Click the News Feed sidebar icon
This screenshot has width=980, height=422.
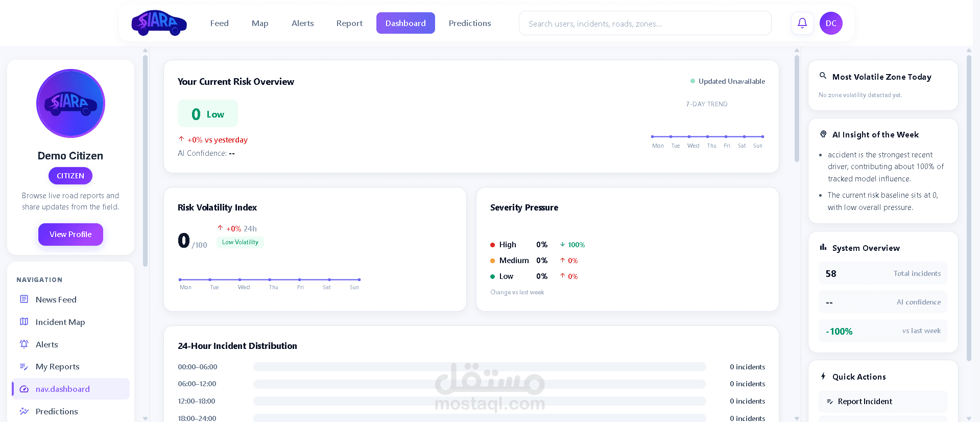coord(24,299)
